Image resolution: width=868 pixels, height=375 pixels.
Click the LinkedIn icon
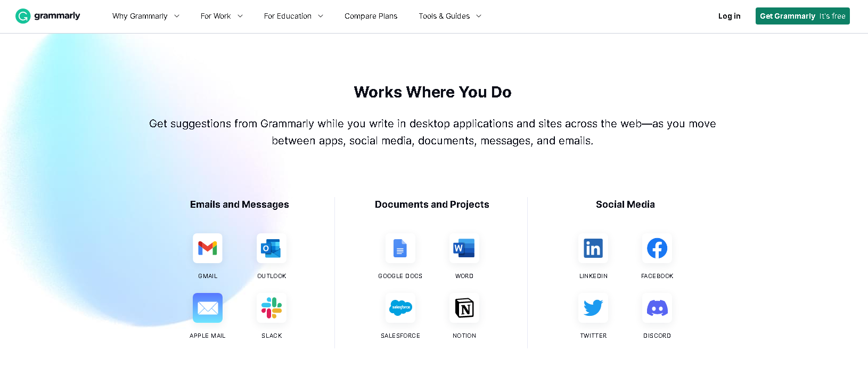point(593,248)
